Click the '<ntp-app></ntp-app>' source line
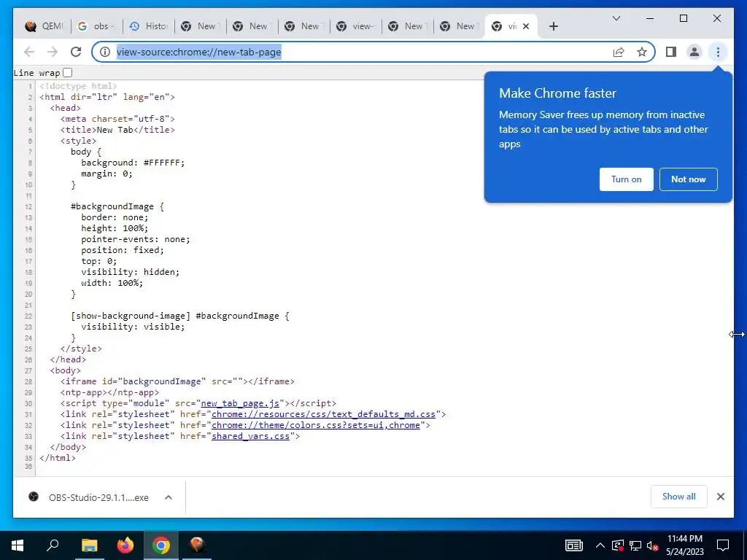Viewport: 747px width, 560px height. coord(109,392)
